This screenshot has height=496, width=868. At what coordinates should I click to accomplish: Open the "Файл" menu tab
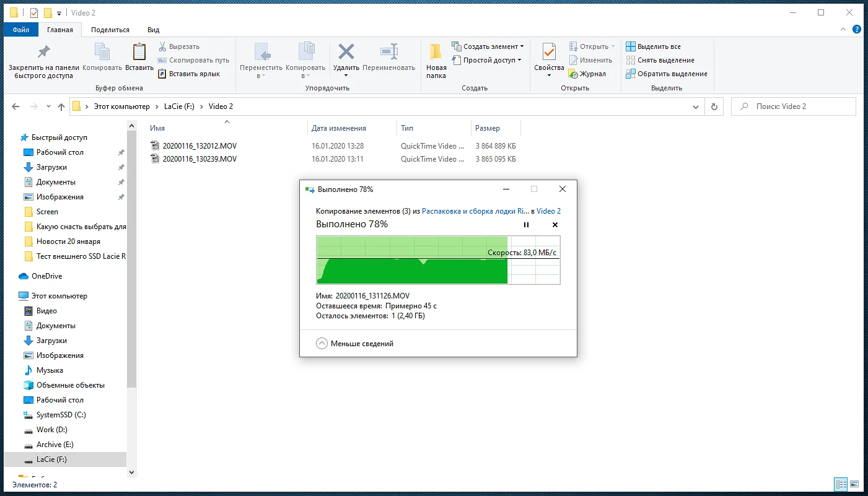21,30
